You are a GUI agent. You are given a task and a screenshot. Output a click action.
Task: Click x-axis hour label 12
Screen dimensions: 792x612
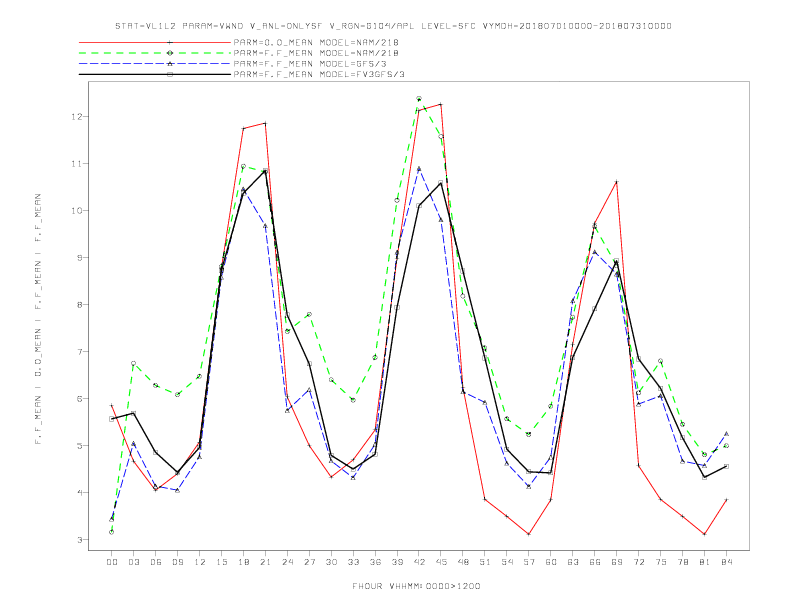(x=200, y=562)
